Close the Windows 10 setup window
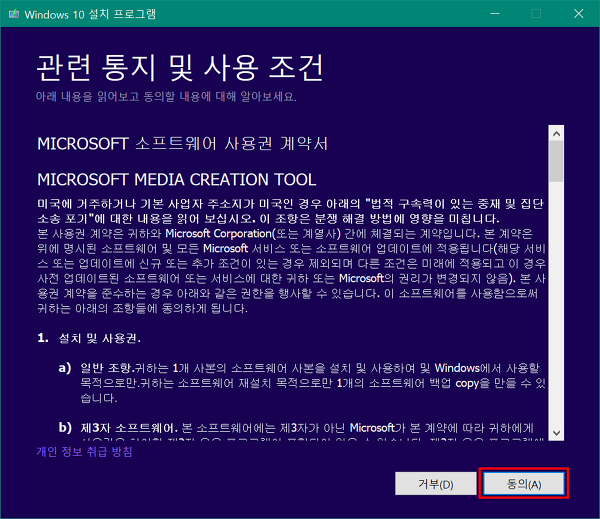 click(579, 14)
